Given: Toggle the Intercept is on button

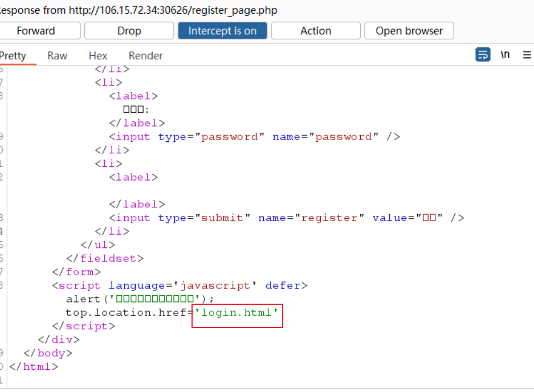Looking at the screenshot, I should [x=222, y=31].
